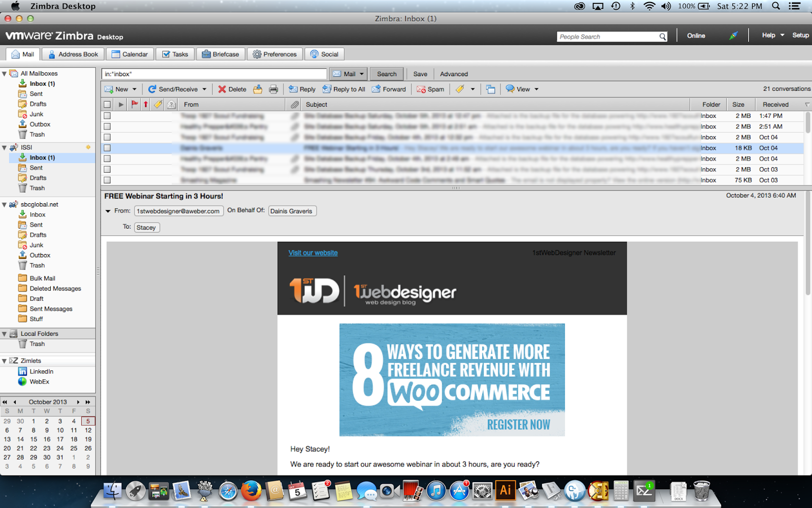Switch to the Address Book tab
This screenshot has width=812, height=508.
click(x=73, y=54)
